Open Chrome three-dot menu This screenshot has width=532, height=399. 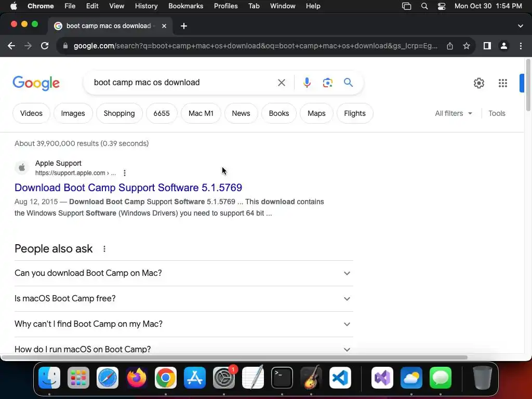[521, 46]
